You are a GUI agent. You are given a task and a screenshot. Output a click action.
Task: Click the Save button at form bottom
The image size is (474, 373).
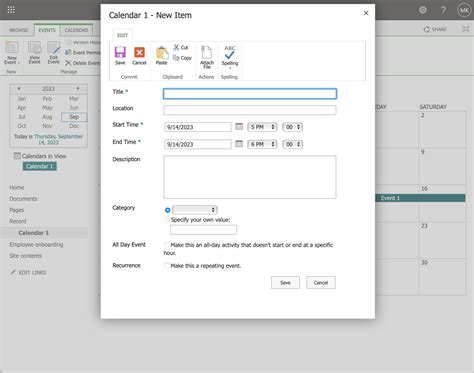285,283
